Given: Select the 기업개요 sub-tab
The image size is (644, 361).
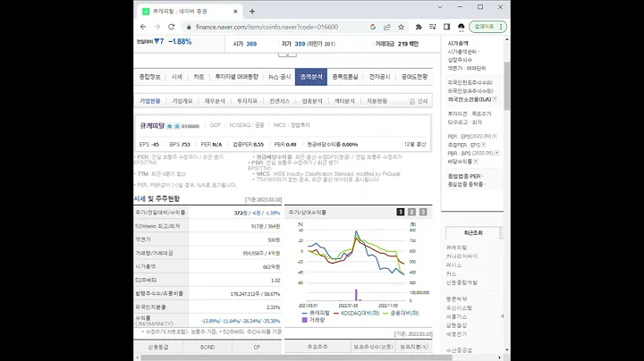Looking at the screenshot, I should [x=182, y=101].
